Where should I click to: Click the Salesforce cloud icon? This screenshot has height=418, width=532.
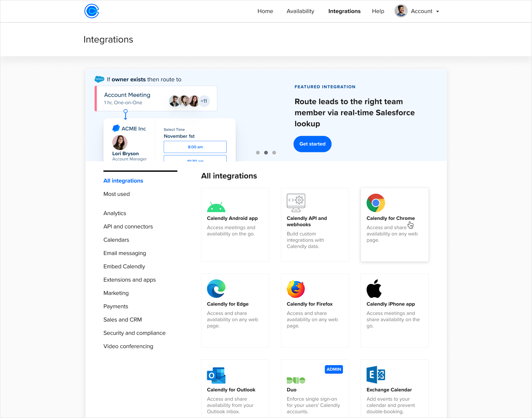pyautogui.click(x=99, y=79)
